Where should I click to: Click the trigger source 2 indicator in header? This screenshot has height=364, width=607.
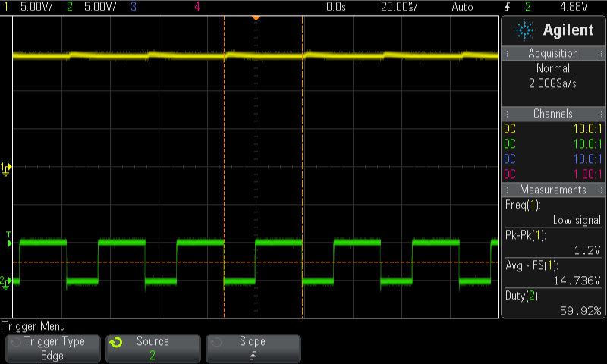[527, 7]
